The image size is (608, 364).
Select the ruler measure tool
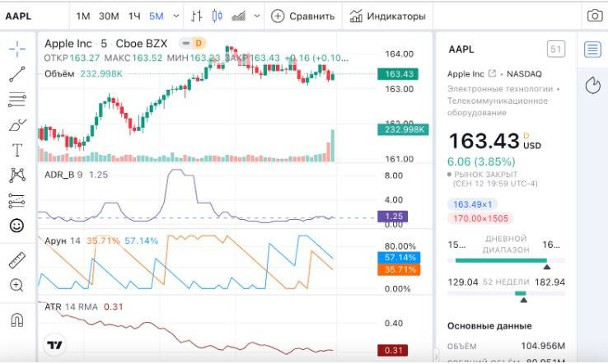click(17, 260)
